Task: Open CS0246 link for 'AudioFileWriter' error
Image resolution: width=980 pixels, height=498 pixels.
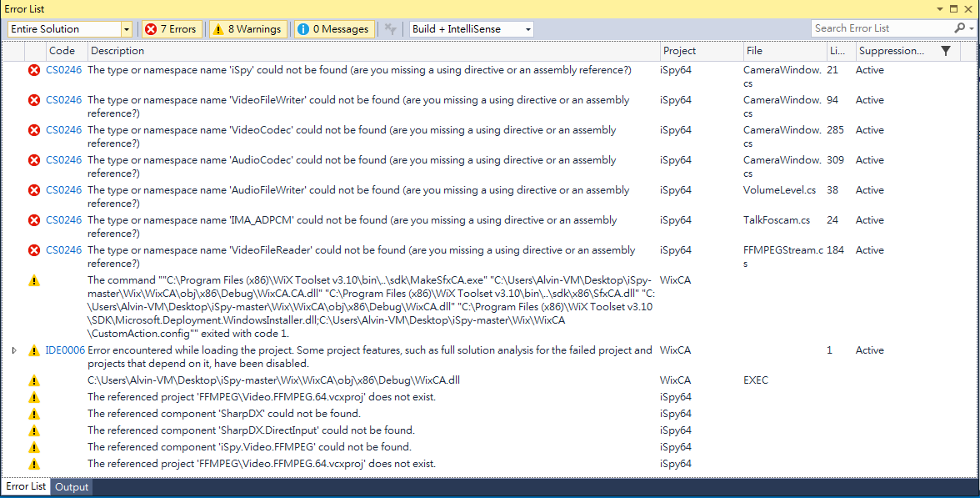Action: click(63, 190)
